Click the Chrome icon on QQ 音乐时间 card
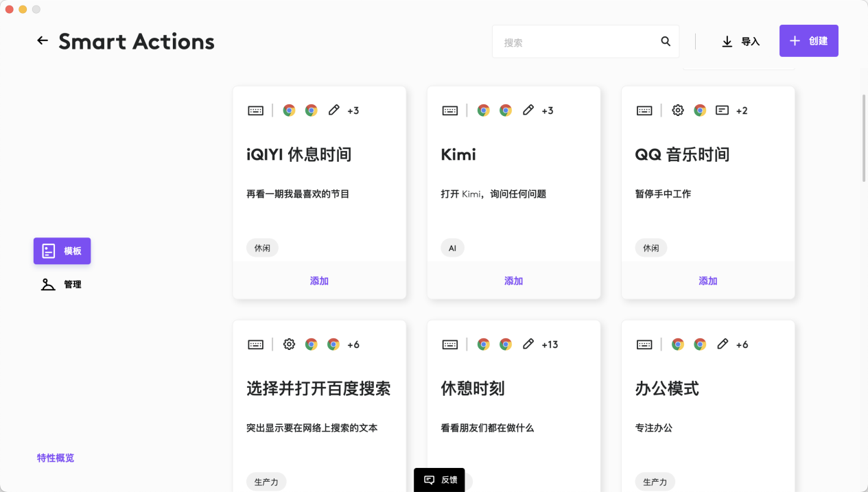 (x=700, y=110)
